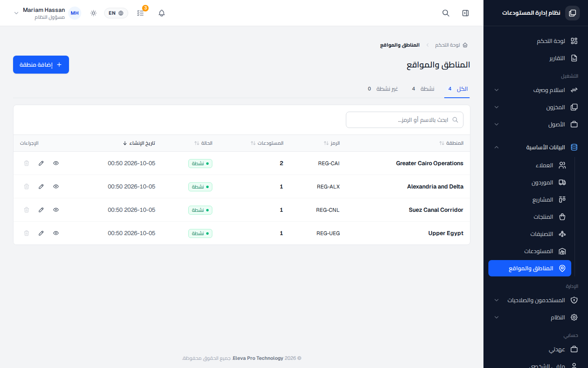
Task: Click the إضافة منطقة button
Action: [x=41, y=65]
